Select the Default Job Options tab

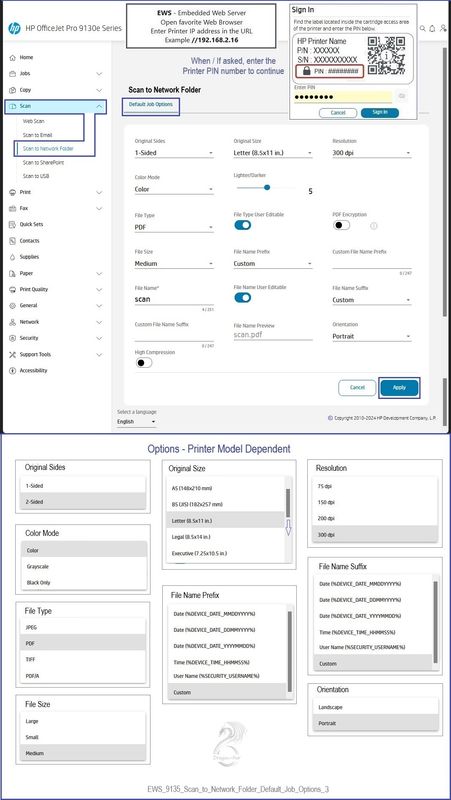click(151, 105)
